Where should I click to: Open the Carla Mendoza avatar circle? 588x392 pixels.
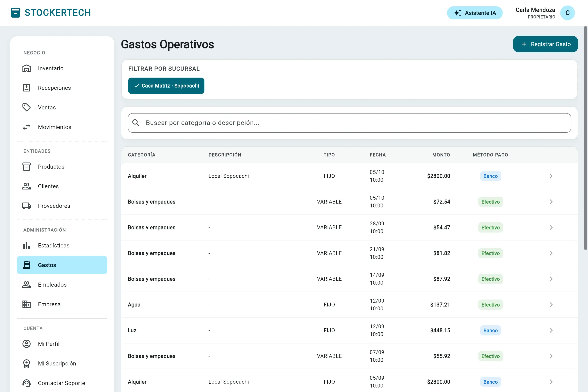pyautogui.click(x=567, y=13)
